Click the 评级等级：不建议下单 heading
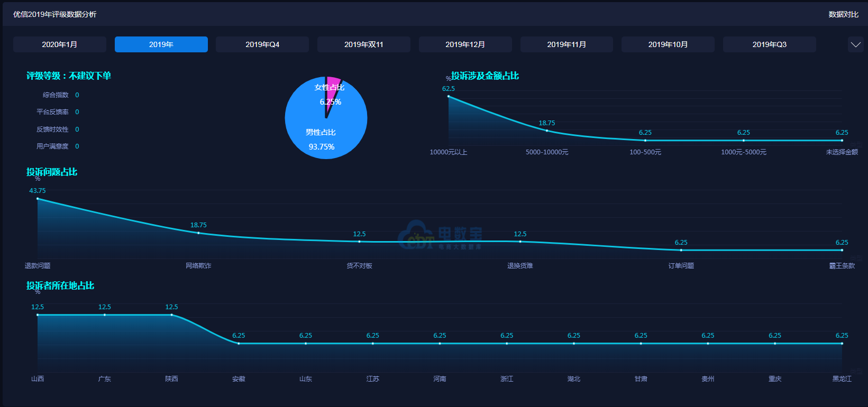 (x=69, y=76)
